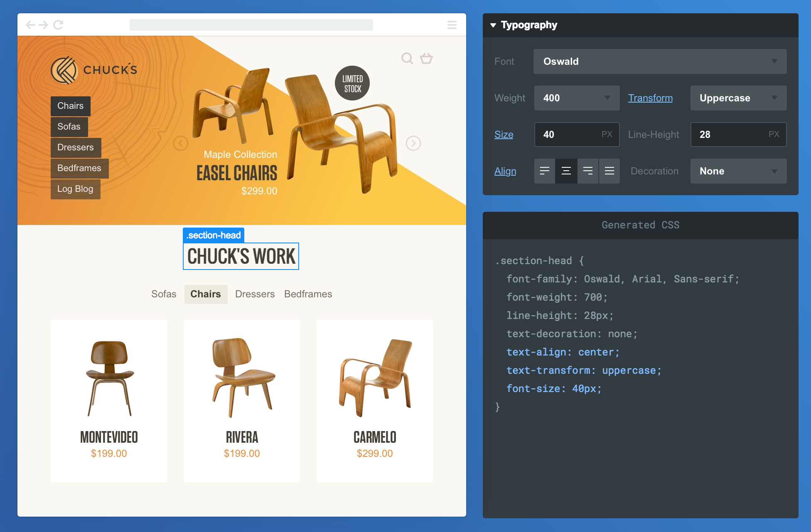Click the Montevideo product title
This screenshot has width=811, height=532.
(109, 437)
